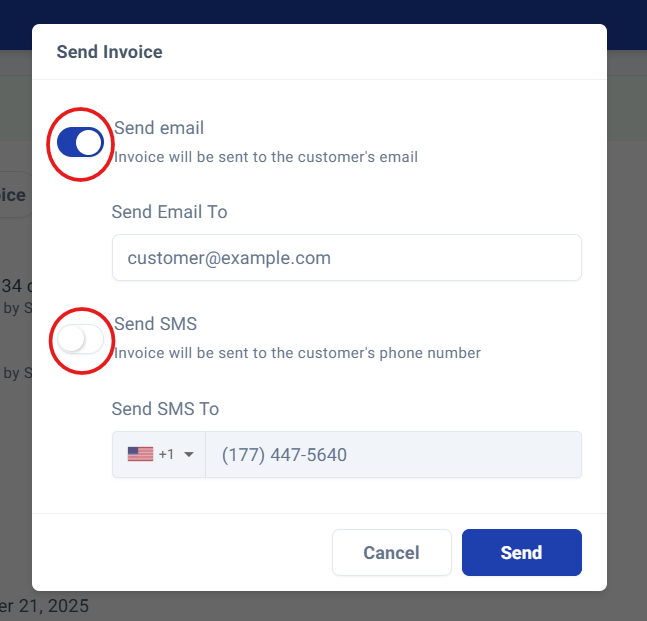Focus the (177) 447-5640 phone field
The image size is (647, 621).
(x=394, y=455)
